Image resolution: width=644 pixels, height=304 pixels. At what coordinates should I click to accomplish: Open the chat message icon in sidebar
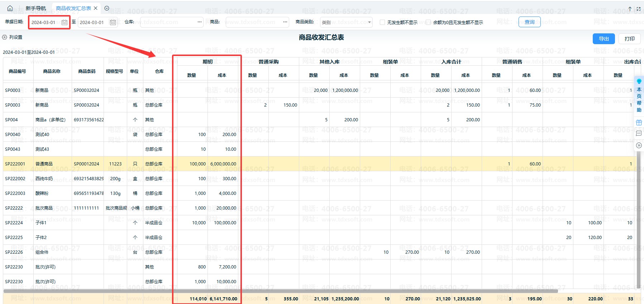pyautogui.click(x=639, y=134)
